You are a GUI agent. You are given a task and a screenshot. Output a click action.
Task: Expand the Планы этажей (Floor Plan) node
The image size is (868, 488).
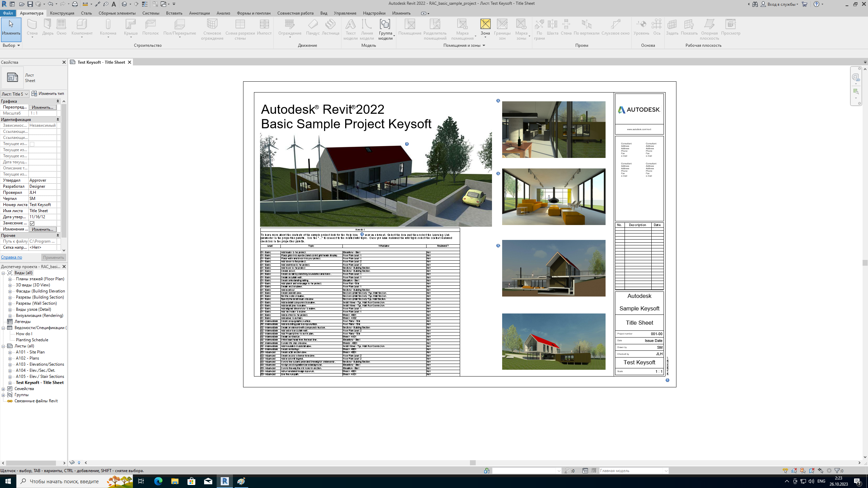click(10, 279)
